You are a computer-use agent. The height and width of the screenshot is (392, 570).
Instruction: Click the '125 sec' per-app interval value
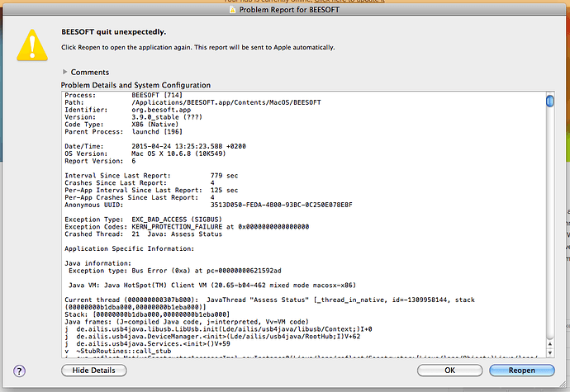(x=224, y=190)
